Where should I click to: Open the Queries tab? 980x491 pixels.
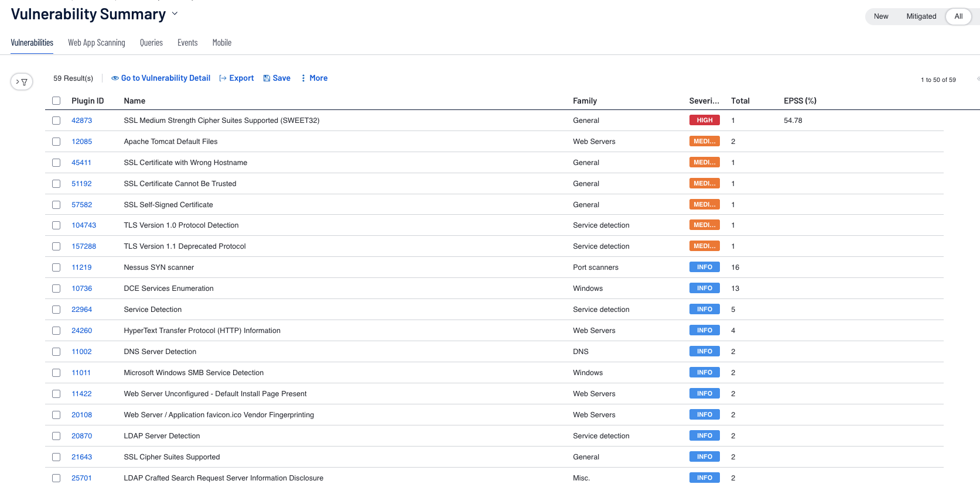(151, 43)
